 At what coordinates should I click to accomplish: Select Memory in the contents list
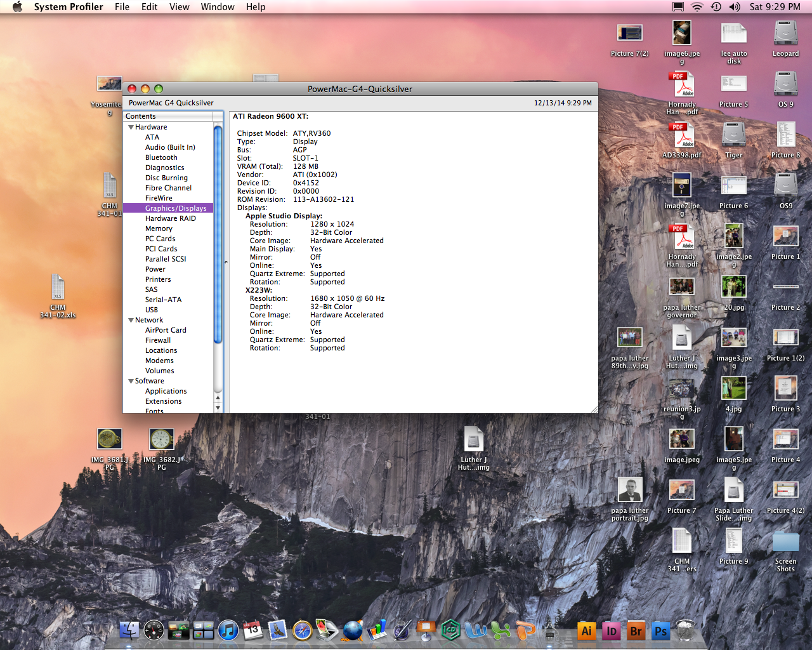[x=159, y=229]
